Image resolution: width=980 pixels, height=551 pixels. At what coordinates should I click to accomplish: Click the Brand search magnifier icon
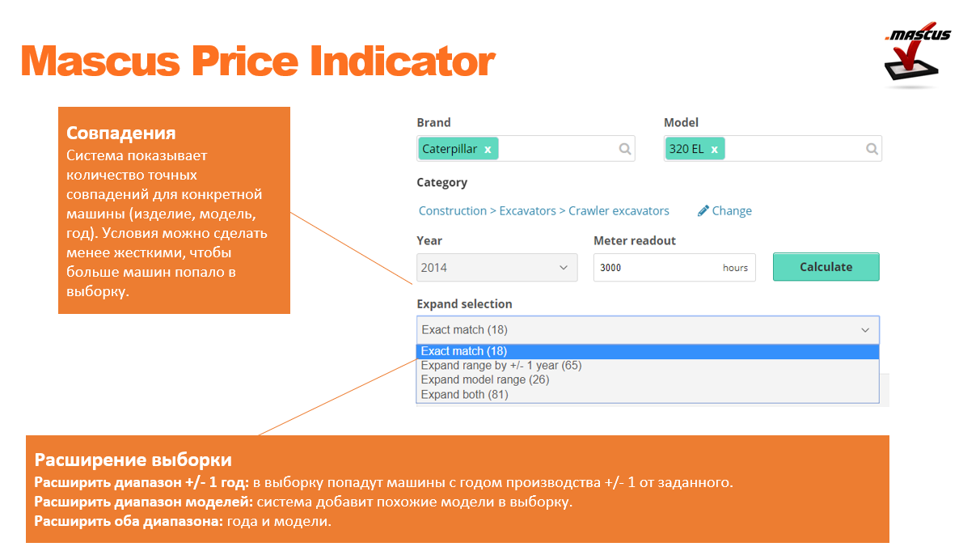point(625,149)
